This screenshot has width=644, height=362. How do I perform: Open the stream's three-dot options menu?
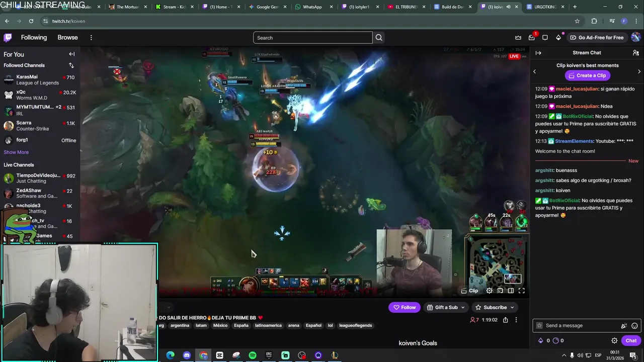click(516, 320)
